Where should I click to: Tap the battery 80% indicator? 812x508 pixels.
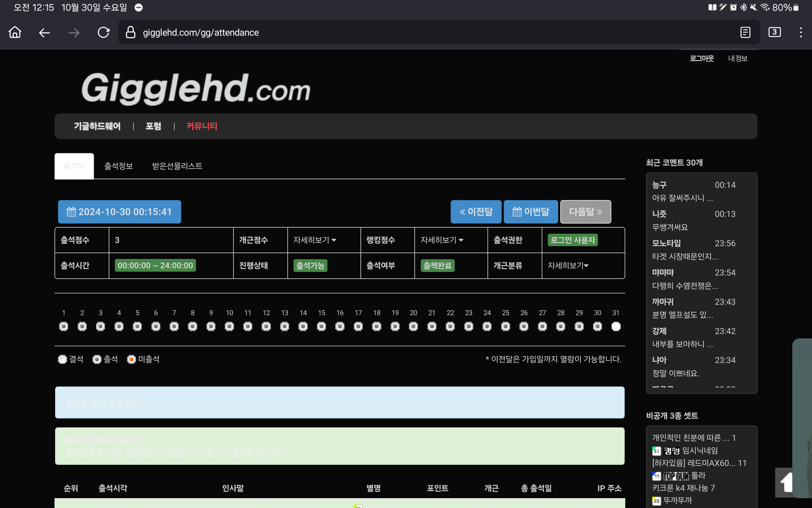(785, 7)
